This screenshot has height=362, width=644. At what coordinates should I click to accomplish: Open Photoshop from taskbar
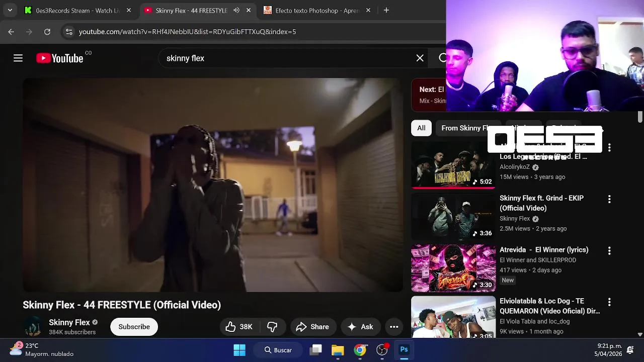coord(404,350)
